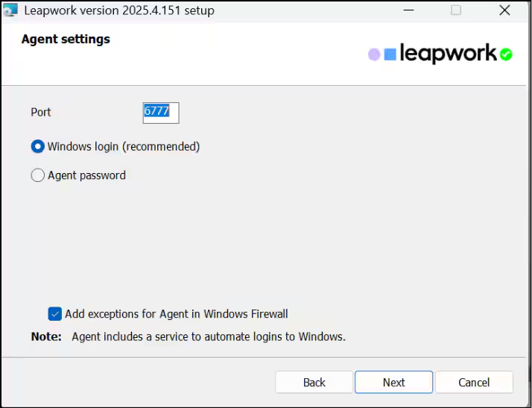Click the green checkmark badge in the logo
This screenshot has height=408, width=532.
[x=506, y=54]
